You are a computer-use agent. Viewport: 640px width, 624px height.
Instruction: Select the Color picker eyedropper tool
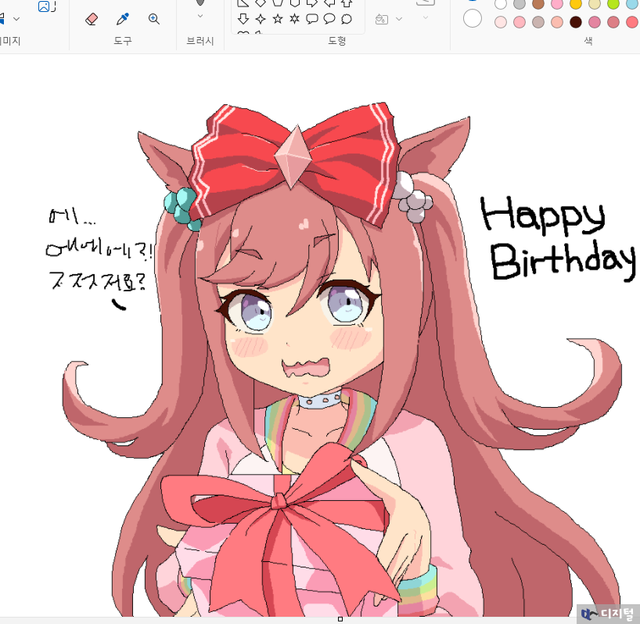(122, 19)
